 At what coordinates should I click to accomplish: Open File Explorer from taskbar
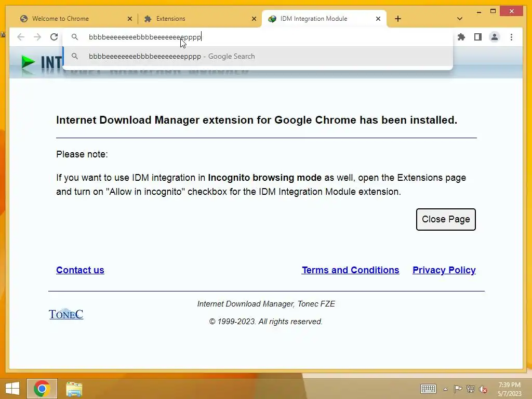pyautogui.click(x=74, y=389)
